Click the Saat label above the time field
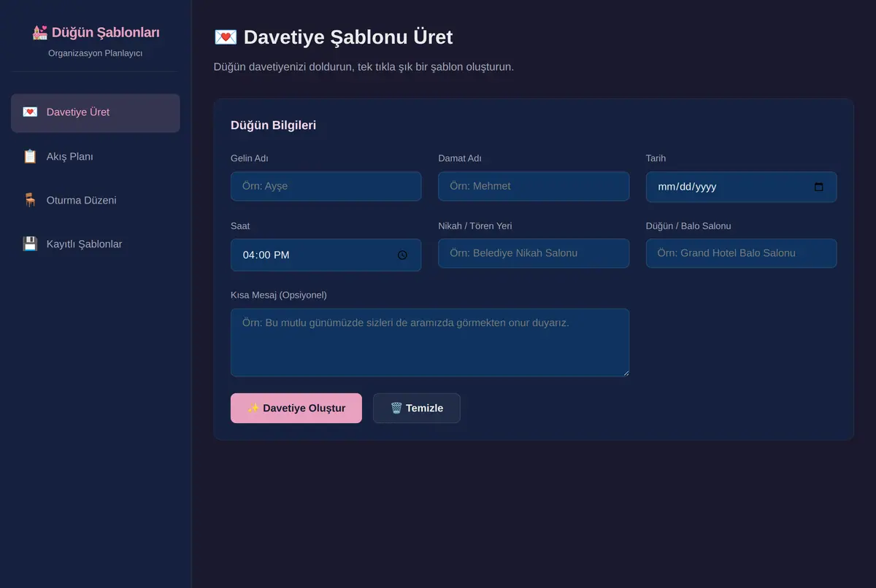The image size is (876, 588). coord(240,225)
